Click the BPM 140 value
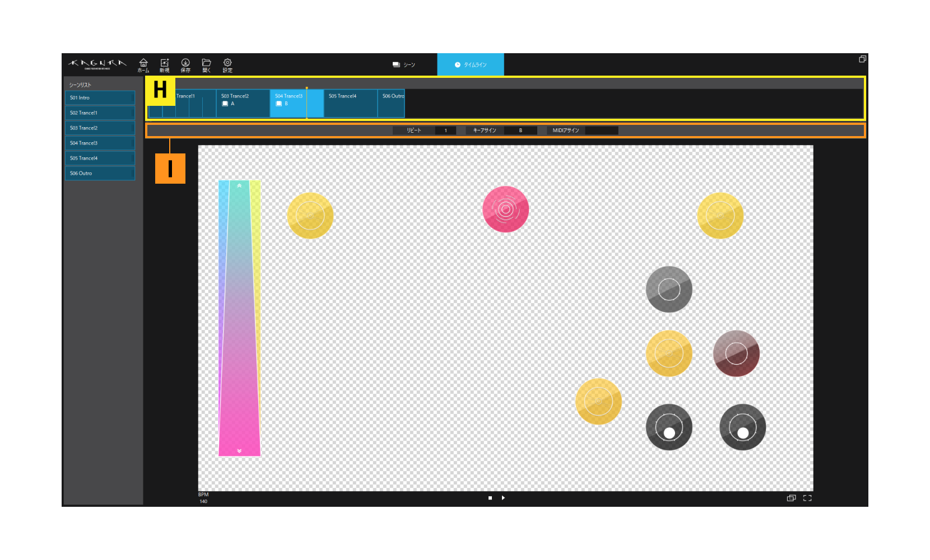 [203, 501]
